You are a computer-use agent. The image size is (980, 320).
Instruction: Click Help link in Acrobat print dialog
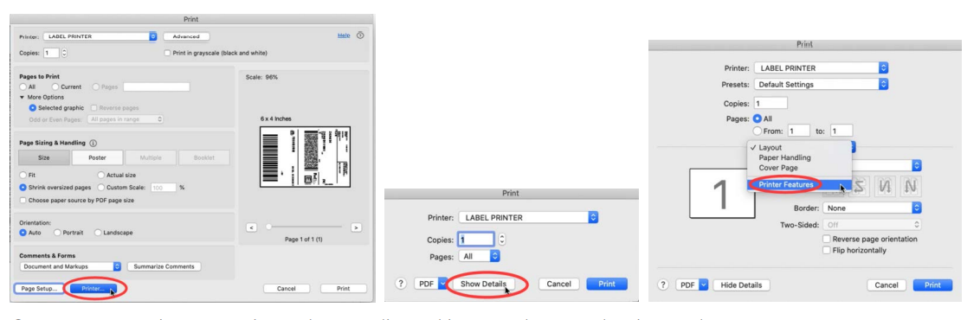(x=343, y=35)
